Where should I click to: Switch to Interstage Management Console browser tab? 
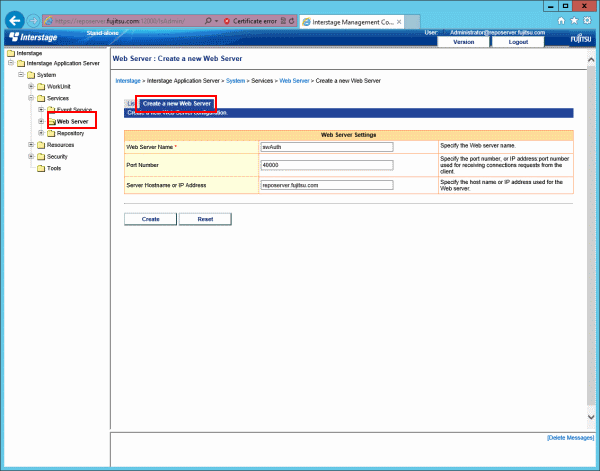click(x=352, y=22)
